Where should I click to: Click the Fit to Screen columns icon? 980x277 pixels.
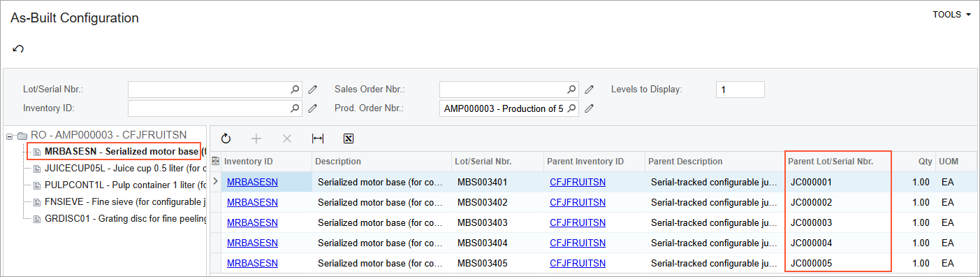pyautogui.click(x=317, y=138)
